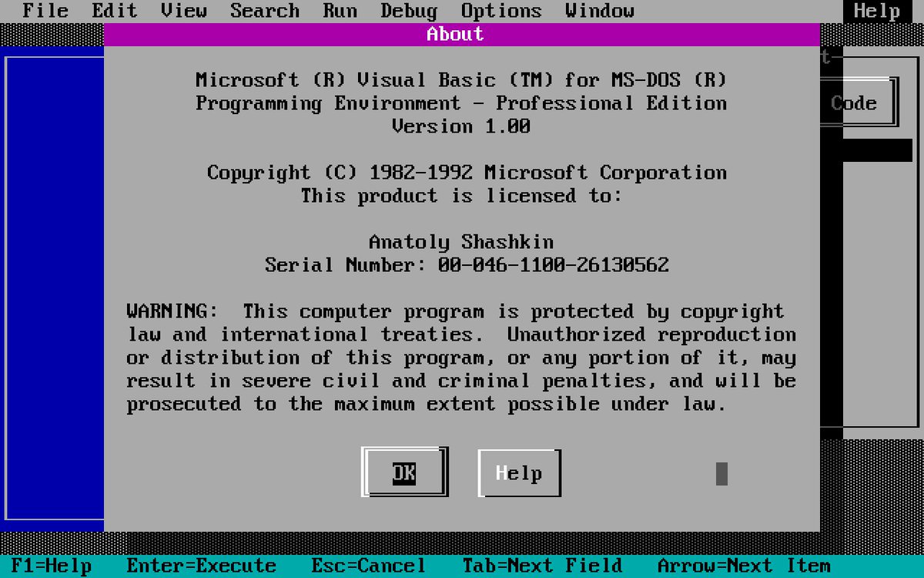The width and height of the screenshot is (924, 578).
Task: Click the Microsoft Corporation copyright line
Action: (x=467, y=173)
